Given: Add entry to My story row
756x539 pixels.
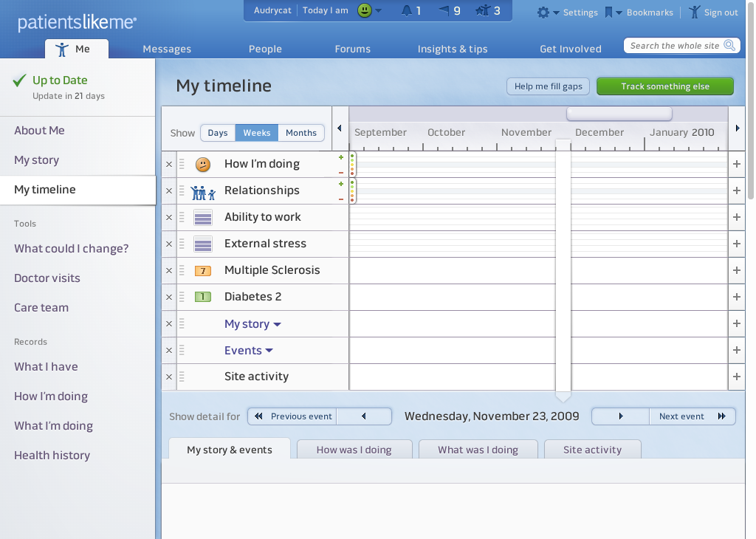Looking at the screenshot, I should tap(736, 323).
